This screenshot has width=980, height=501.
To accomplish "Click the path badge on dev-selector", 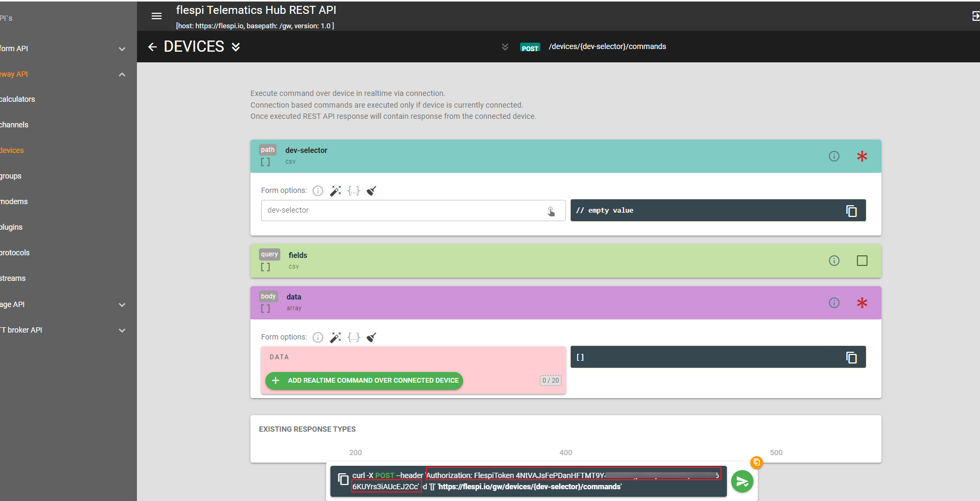I will pos(268,150).
